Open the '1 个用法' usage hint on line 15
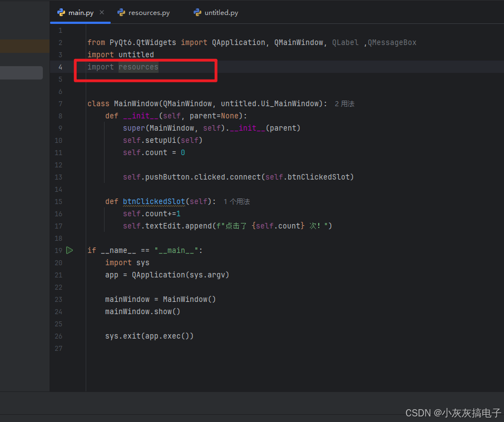The width and height of the screenshot is (504, 422). 236,201
